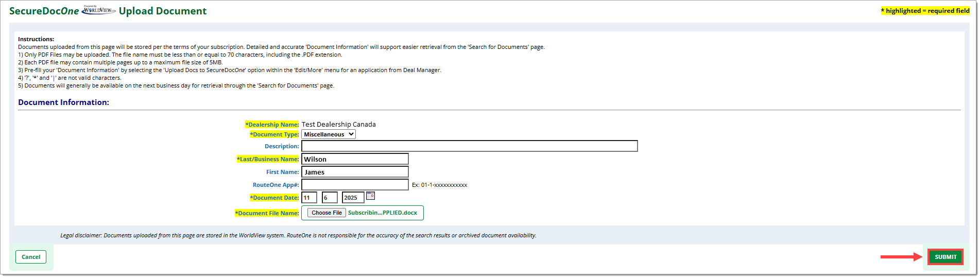980x278 pixels.
Task: Focus the Last/Business Name field containing Wilson
Action: 354,159
